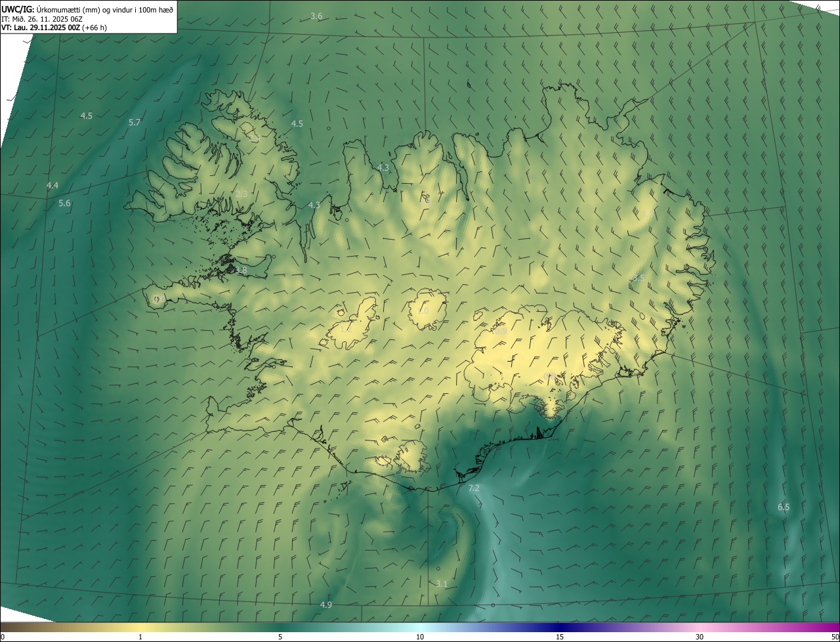The image size is (840, 642).
Task: Click the 7.2 value label off the south coast
Action: 474,488
